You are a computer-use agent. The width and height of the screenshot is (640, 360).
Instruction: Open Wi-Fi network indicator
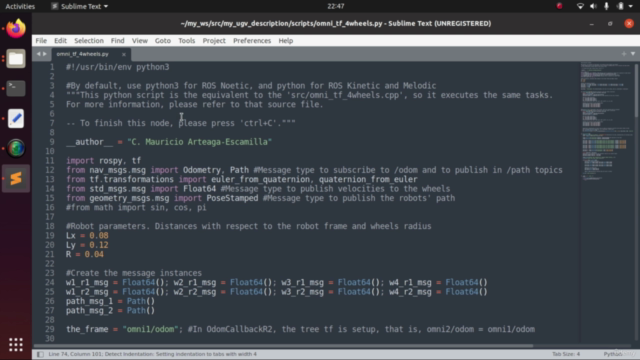point(580,6)
